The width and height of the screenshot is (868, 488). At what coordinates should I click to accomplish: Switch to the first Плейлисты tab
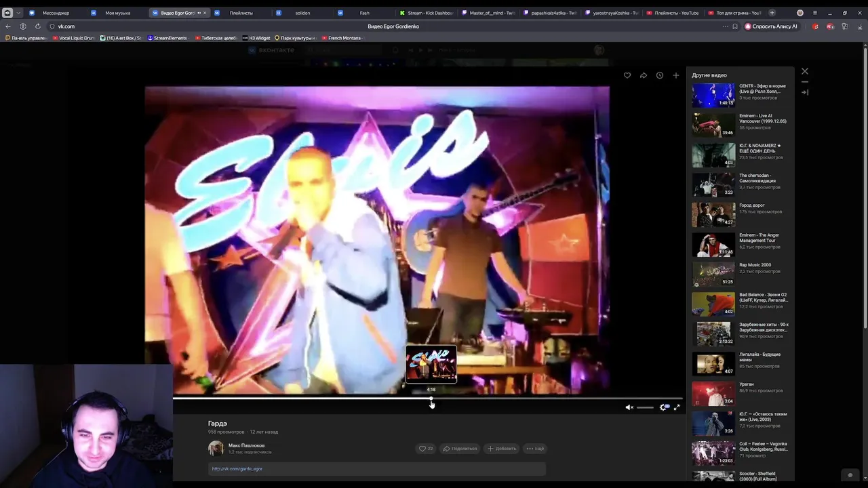tap(241, 13)
